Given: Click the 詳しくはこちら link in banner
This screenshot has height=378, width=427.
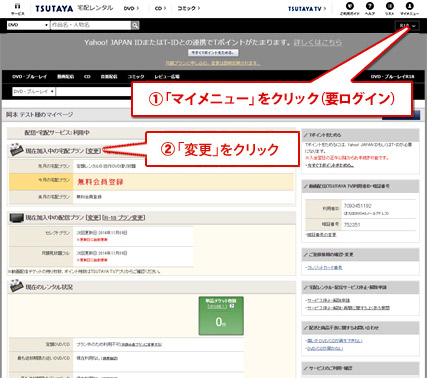Looking at the screenshot, I should [318, 42].
